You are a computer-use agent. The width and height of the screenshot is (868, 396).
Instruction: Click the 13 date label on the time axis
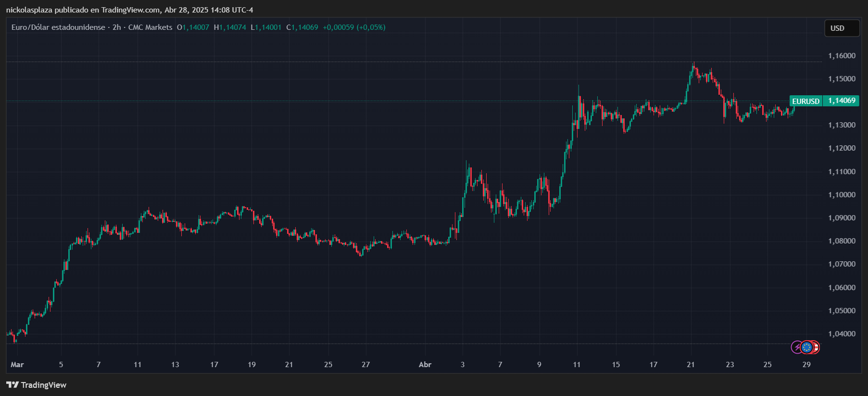click(x=175, y=365)
